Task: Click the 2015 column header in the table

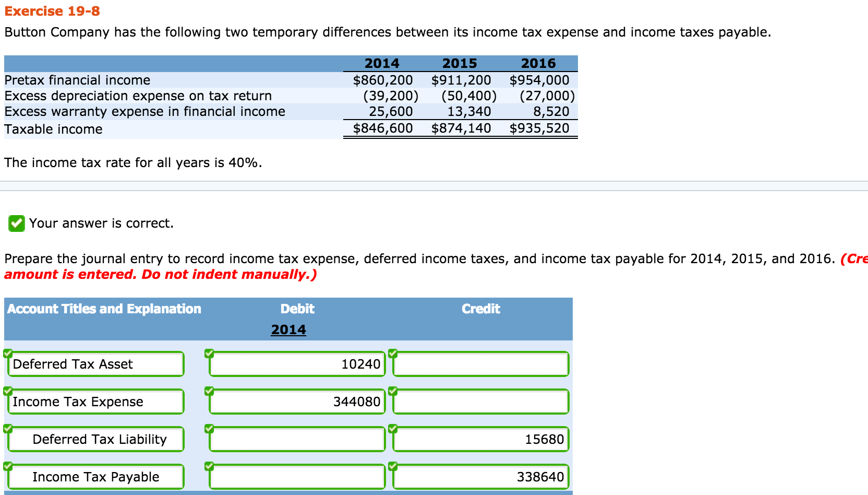Action: [x=460, y=63]
